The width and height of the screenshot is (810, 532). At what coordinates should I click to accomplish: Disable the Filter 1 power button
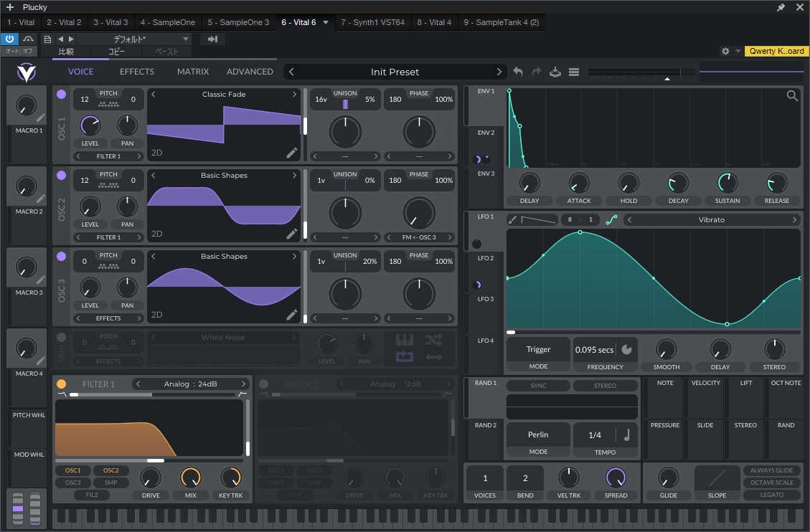(61, 384)
